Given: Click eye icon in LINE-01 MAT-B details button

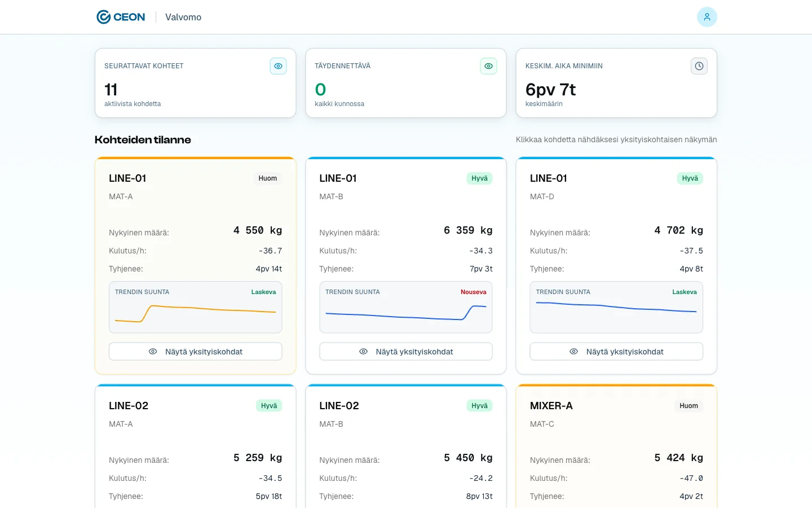Looking at the screenshot, I should pyautogui.click(x=363, y=352).
